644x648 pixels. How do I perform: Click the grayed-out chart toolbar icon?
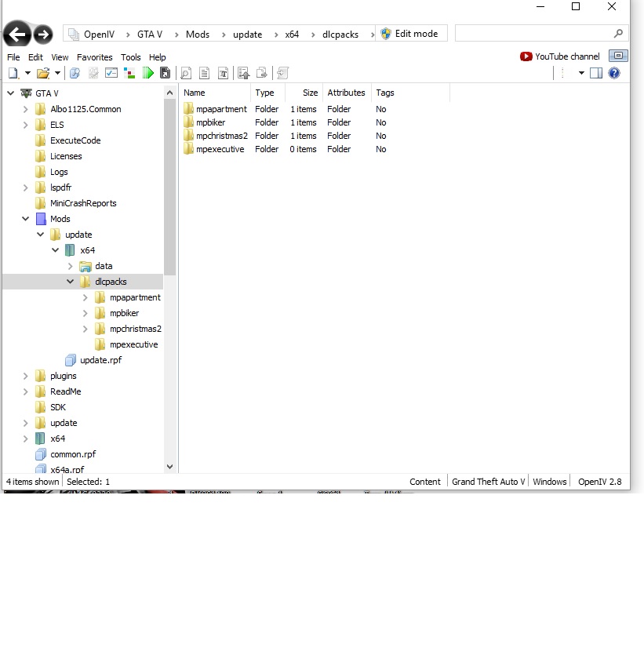coord(93,73)
